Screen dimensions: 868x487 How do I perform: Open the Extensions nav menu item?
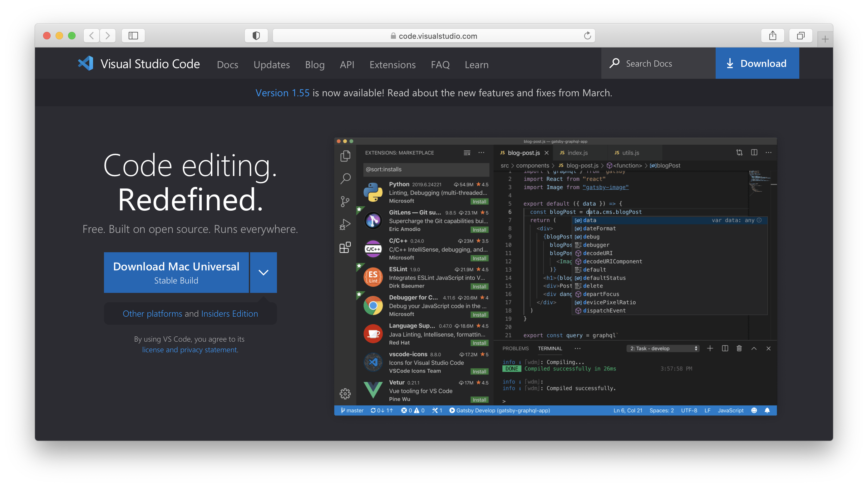(392, 64)
